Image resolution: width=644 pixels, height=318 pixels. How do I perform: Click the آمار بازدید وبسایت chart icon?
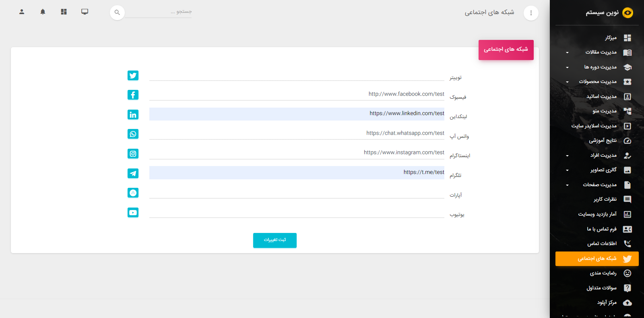point(627,214)
